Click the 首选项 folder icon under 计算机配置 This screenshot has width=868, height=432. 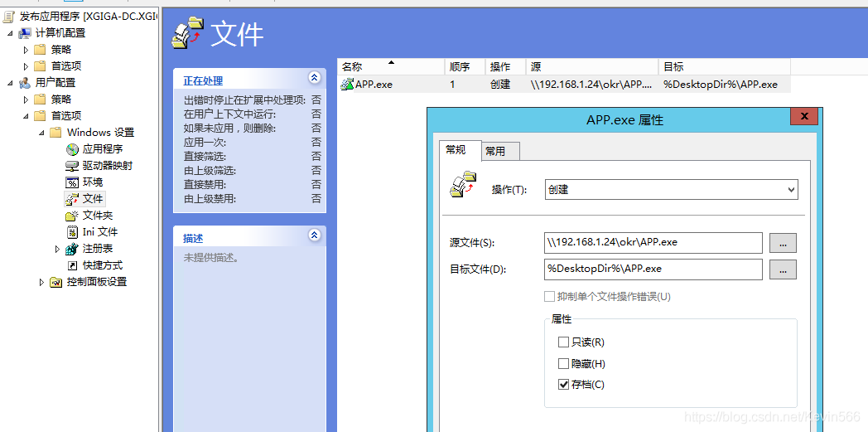pos(40,66)
